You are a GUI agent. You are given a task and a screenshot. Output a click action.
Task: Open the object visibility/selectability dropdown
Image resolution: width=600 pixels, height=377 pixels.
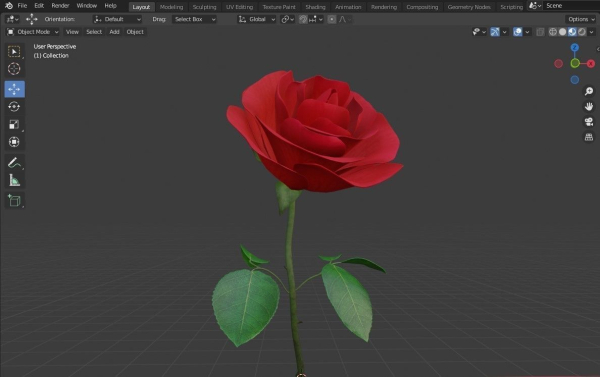coord(479,32)
